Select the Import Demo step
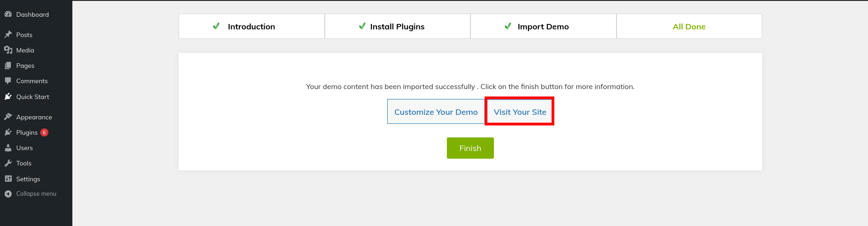This screenshot has width=868, height=226. 543,27
